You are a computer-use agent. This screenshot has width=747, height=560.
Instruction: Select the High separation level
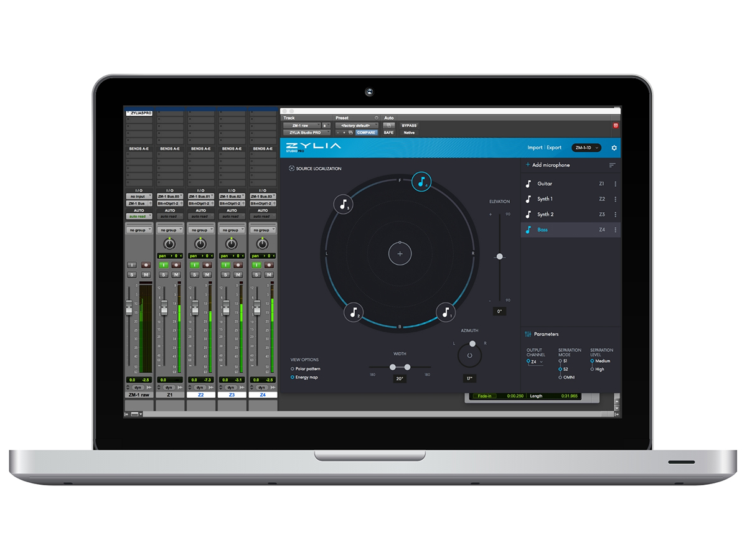tap(593, 369)
